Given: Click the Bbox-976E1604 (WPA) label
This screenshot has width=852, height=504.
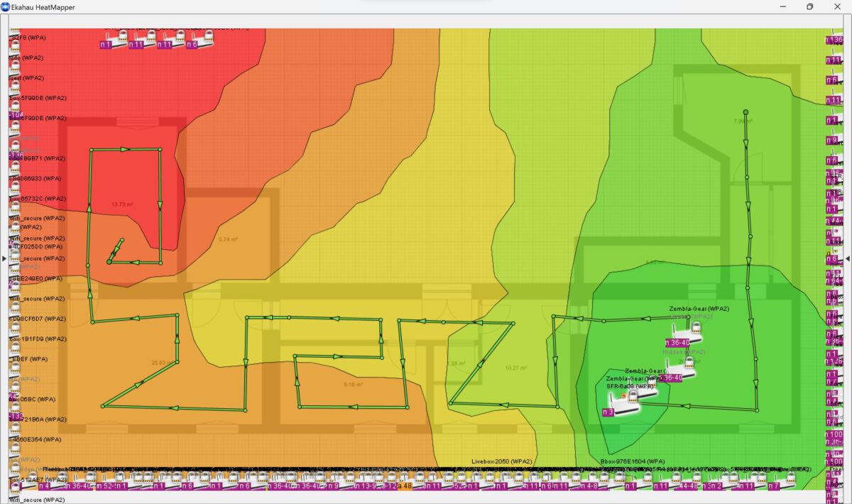Looking at the screenshot, I should click(x=633, y=461).
